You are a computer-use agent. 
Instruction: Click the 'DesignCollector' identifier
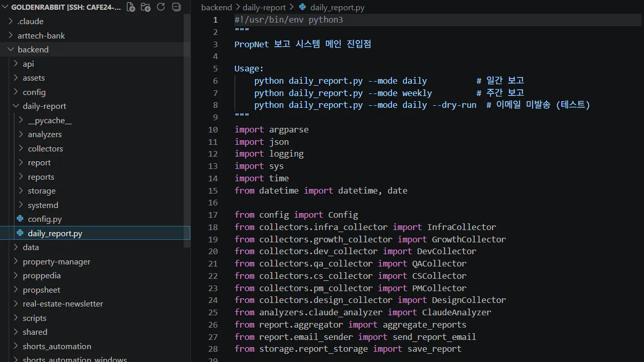click(469, 300)
